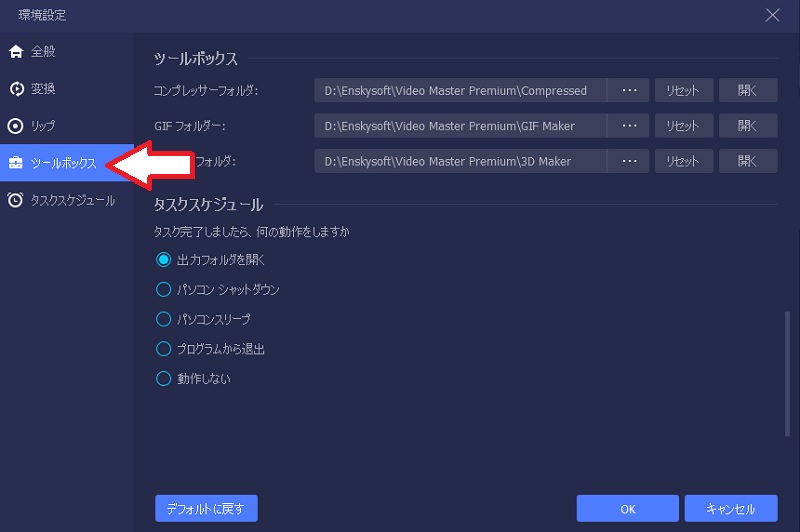800x532 pixels.
Task: Click the GIF フォルダー: label
Action: tap(190, 126)
